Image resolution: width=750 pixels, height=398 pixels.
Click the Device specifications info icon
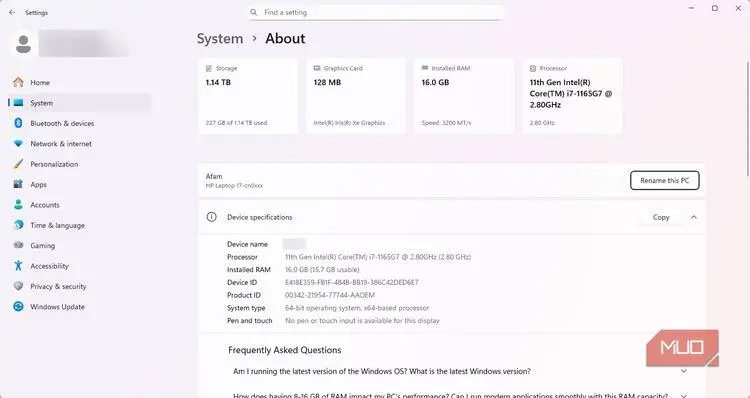point(211,217)
